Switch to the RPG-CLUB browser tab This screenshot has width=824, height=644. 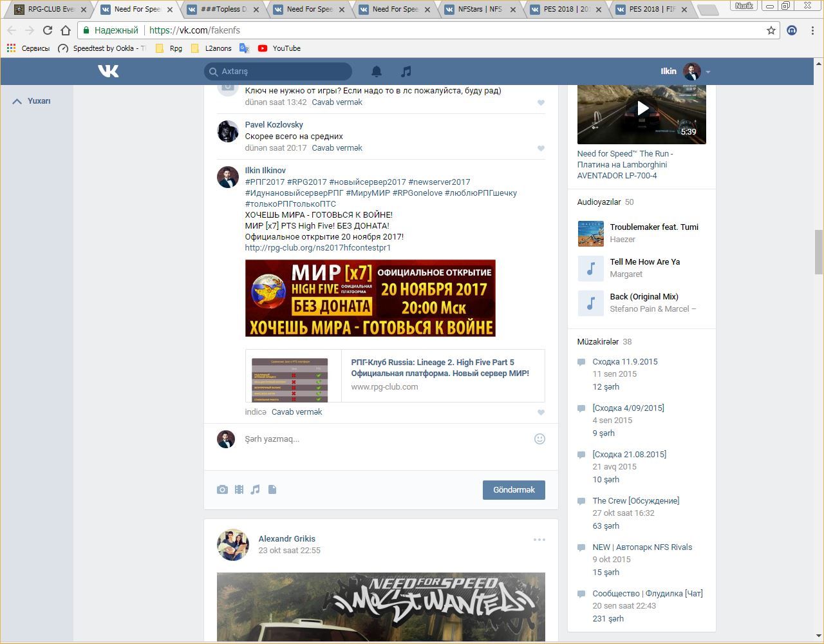[x=50, y=10]
